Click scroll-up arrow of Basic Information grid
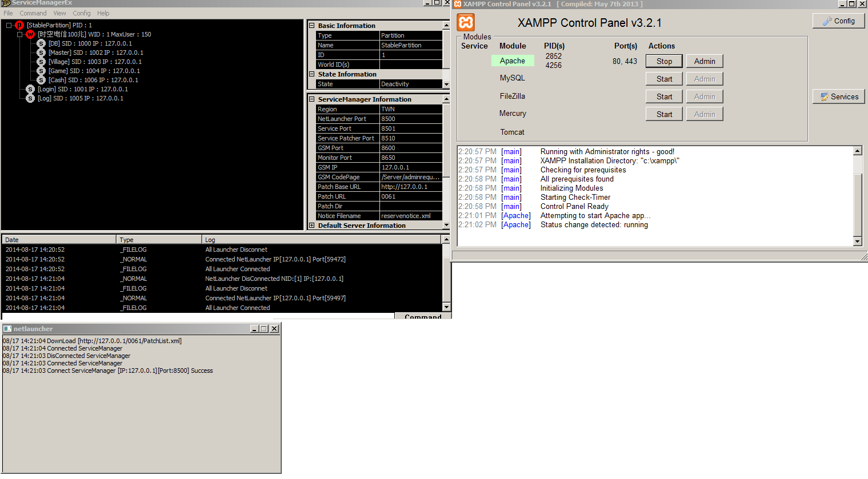 point(446,26)
